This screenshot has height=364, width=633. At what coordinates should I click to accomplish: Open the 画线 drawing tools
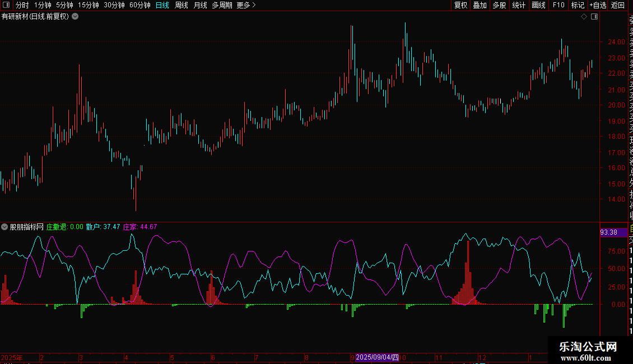point(538,5)
